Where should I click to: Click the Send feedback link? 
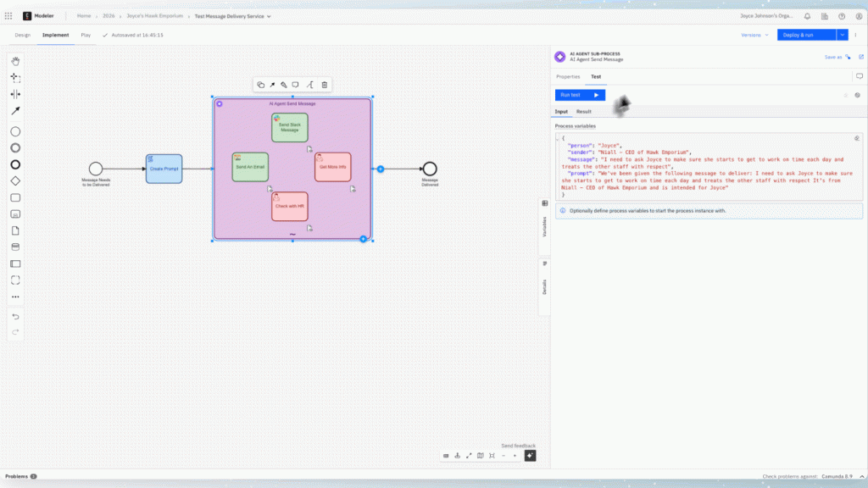(x=518, y=446)
